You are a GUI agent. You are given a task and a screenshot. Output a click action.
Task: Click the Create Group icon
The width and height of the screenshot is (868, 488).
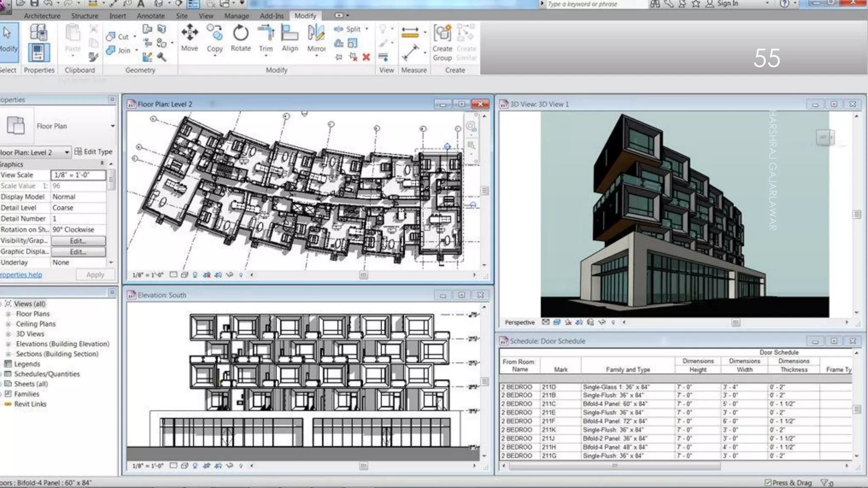coord(442,34)
